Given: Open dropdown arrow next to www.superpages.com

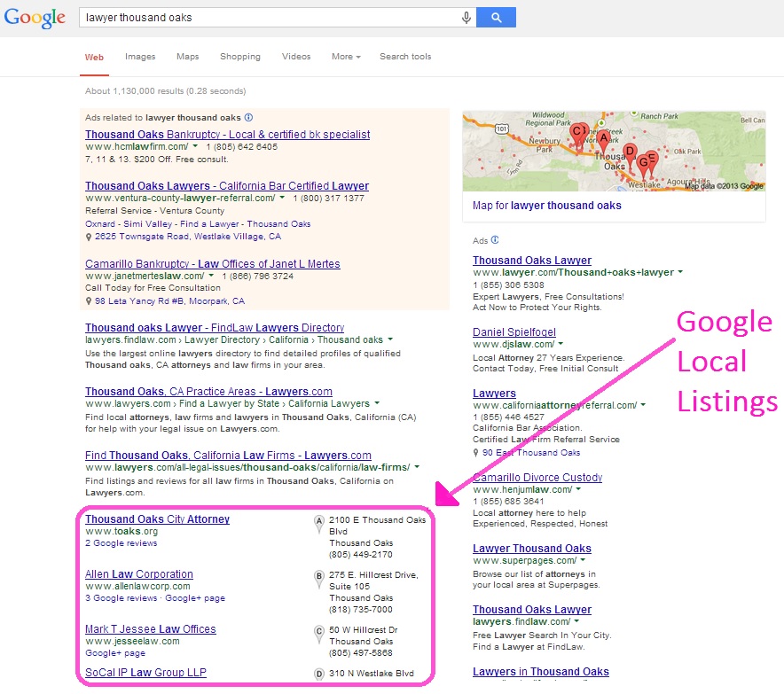Looking at the screenshot, I should (583, 560).
